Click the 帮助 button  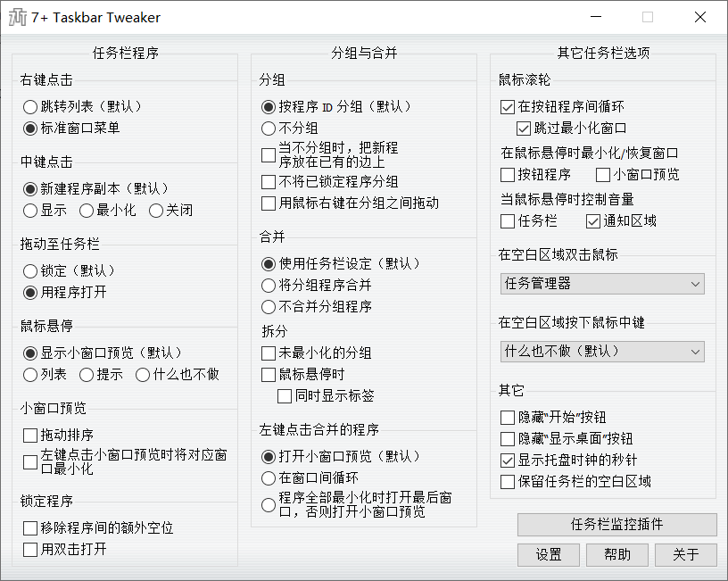pos(617,555)
